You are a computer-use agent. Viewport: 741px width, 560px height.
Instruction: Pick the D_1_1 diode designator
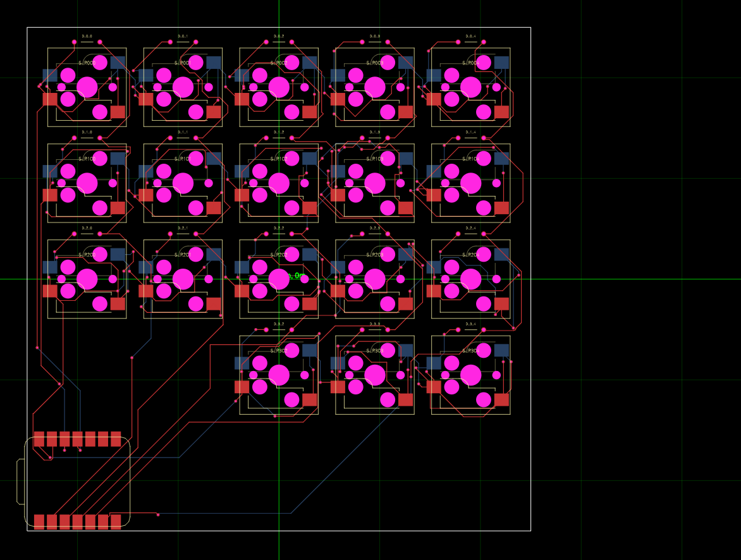coord(183,132)
